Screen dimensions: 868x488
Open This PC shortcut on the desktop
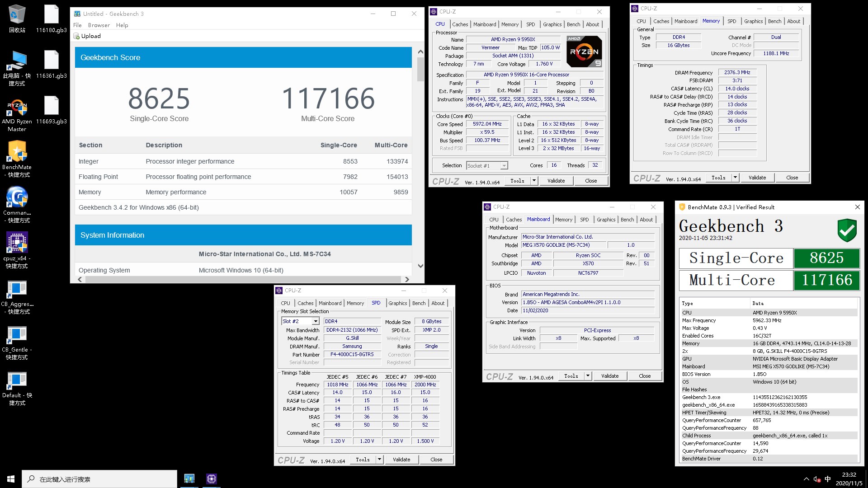17,68
